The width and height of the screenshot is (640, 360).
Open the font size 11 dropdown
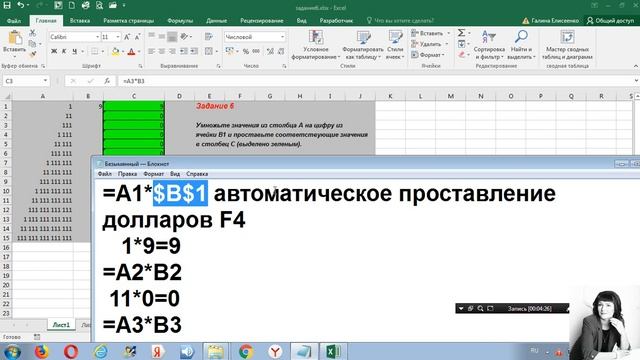click(x=118, y=37)
